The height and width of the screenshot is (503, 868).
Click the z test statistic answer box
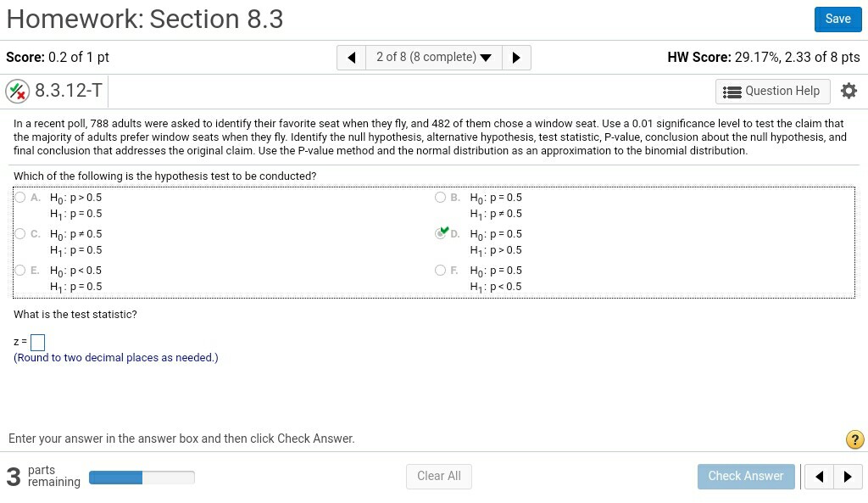37,342
